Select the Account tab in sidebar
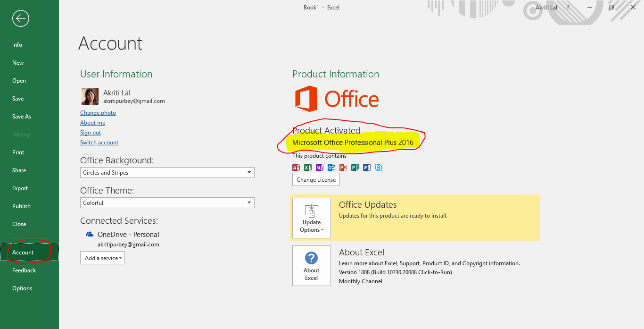 [29, 253]
